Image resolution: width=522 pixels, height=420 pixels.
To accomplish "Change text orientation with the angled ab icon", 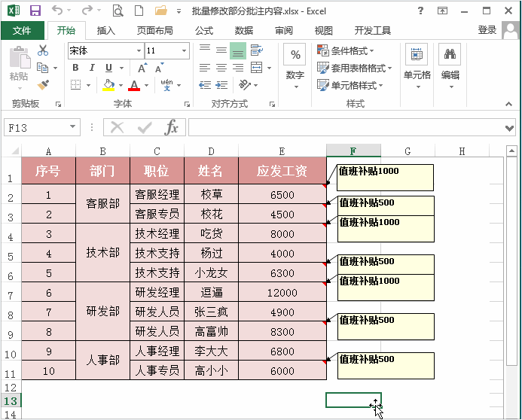I will tap(245, 85).
